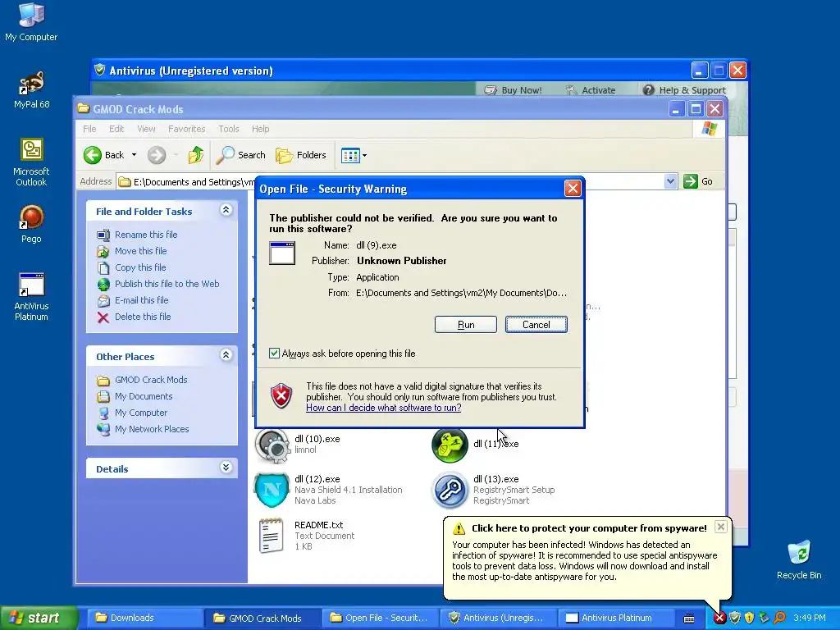
Task: Open Edit menu in Explorer
Action: 116,129
